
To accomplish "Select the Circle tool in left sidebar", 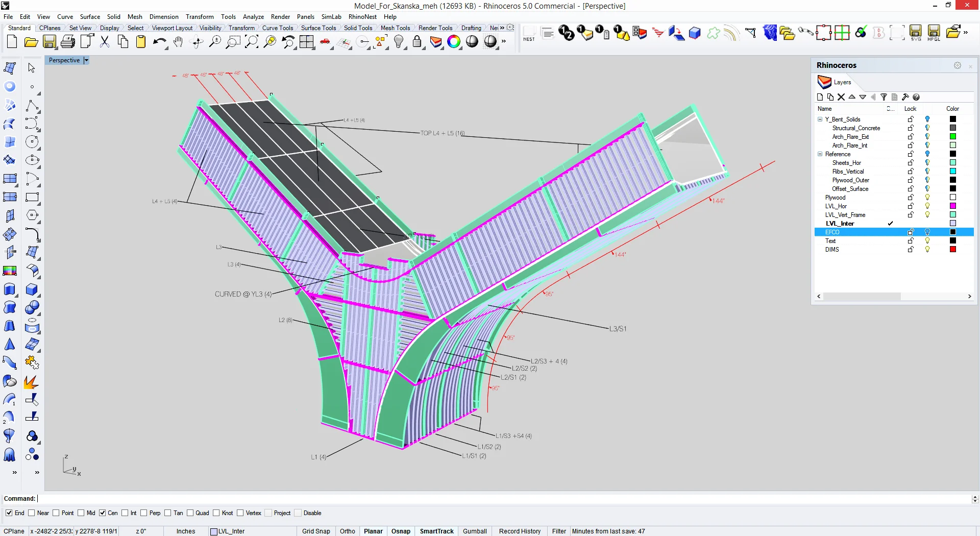I will [x=32, y=142].
